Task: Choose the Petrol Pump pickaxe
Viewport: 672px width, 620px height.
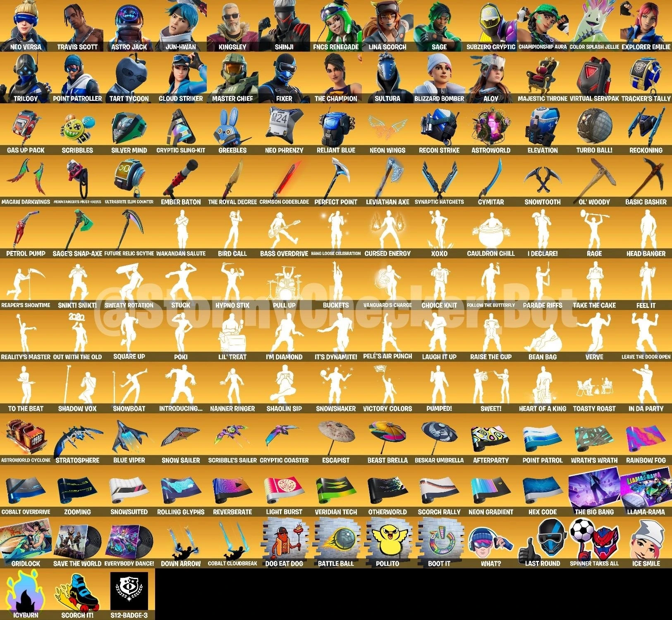Action: (26, 232)
